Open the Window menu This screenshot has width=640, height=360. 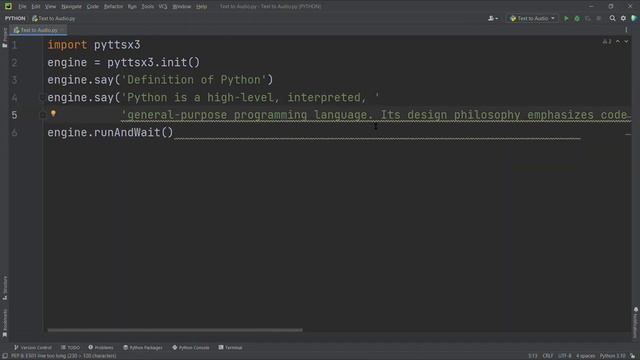(182, 7)
